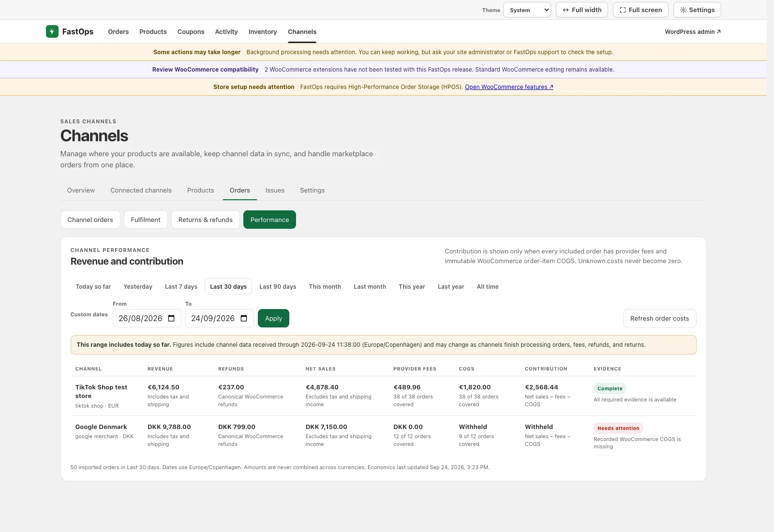Select the Today so far range

[x=93, y=287]
